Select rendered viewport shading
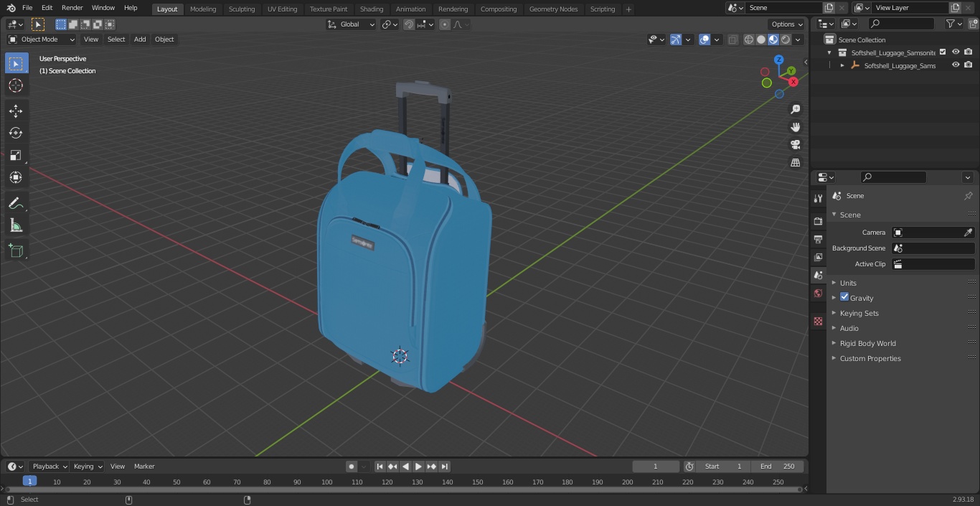The width and height of the screenshot is (980, 506). tap(786, 39)
